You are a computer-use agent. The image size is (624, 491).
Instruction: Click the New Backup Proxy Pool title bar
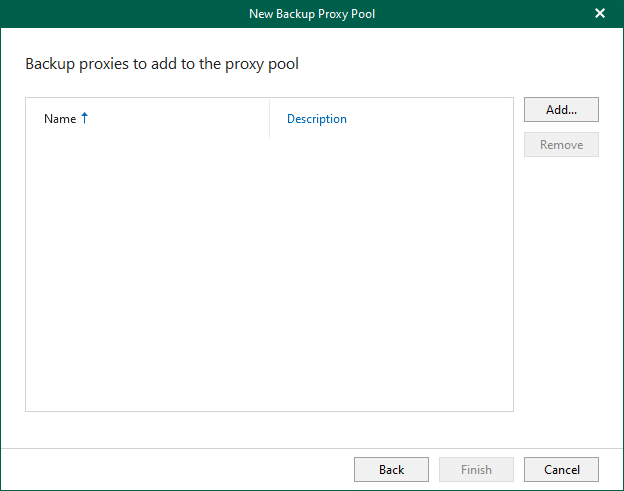[311, 13]
